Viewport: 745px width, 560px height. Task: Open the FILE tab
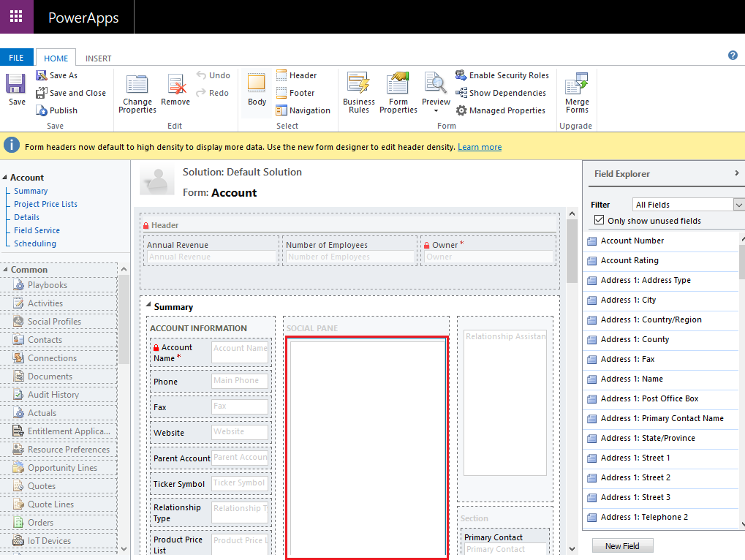coord(16,58)
